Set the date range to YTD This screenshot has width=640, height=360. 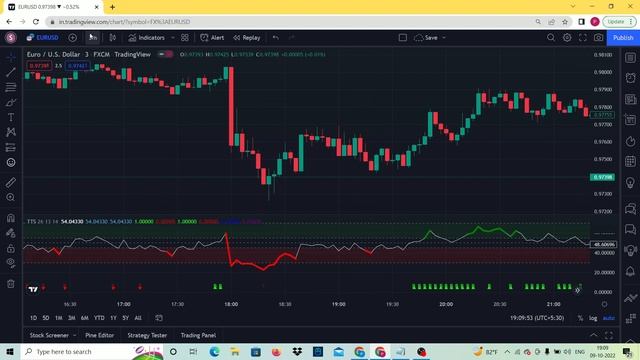99,318
